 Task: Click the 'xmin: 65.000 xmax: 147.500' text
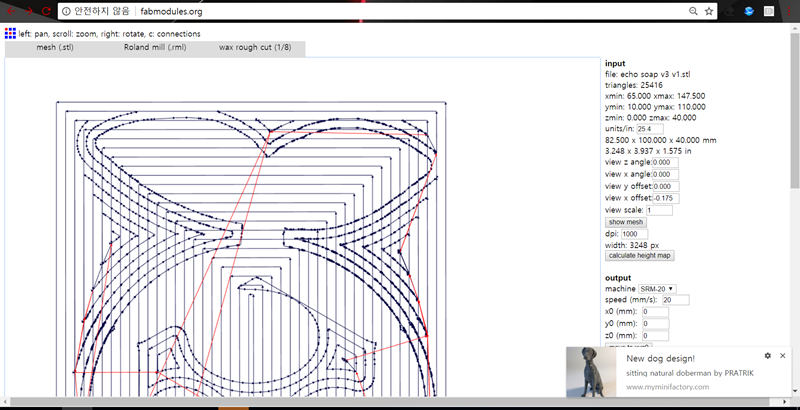[x=655, y=96]
